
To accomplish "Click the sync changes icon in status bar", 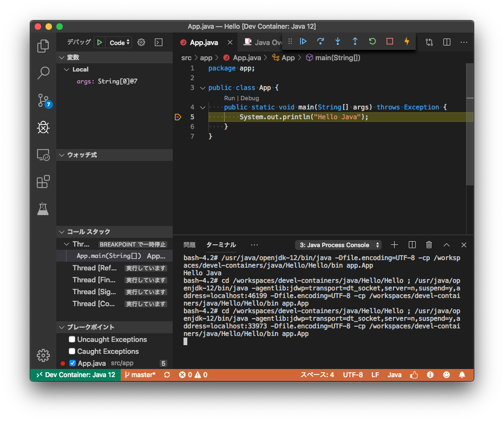I will (x=167, y=375).
